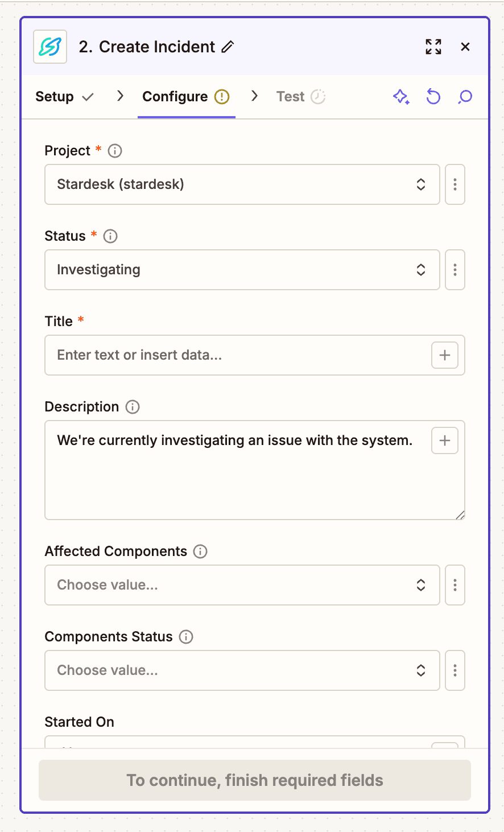Viewport: 504px width, 832px height.
Task: Open the three-dot menu beside Project
Action: (455, 184)
